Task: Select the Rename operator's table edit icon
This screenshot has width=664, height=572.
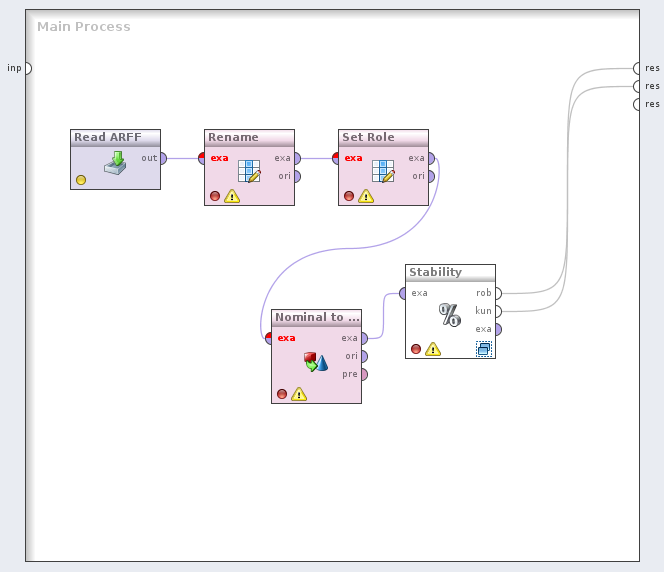Action: point(249,170)
